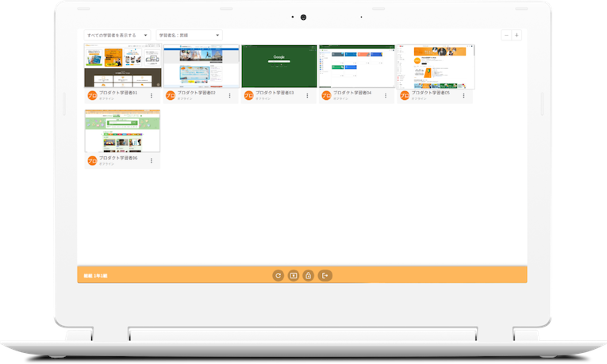
Task: Open プロダクト学習者03 Google screen thumbnail
Action: tap(279, 66)
